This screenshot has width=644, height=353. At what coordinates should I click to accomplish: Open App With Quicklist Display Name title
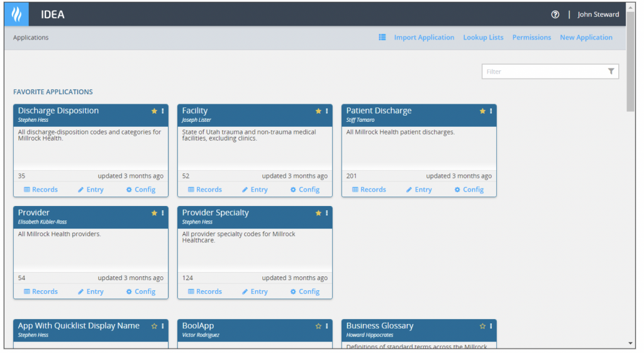point(79,326)
